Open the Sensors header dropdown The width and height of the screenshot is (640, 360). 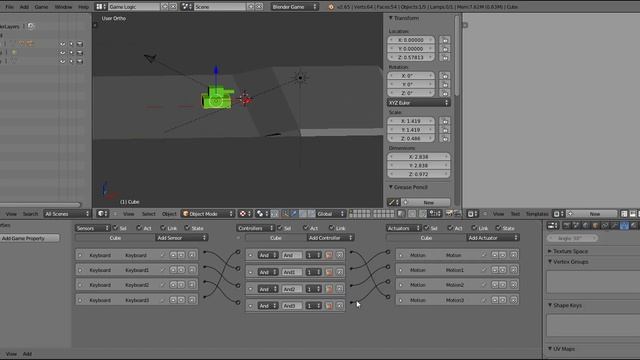92,228
